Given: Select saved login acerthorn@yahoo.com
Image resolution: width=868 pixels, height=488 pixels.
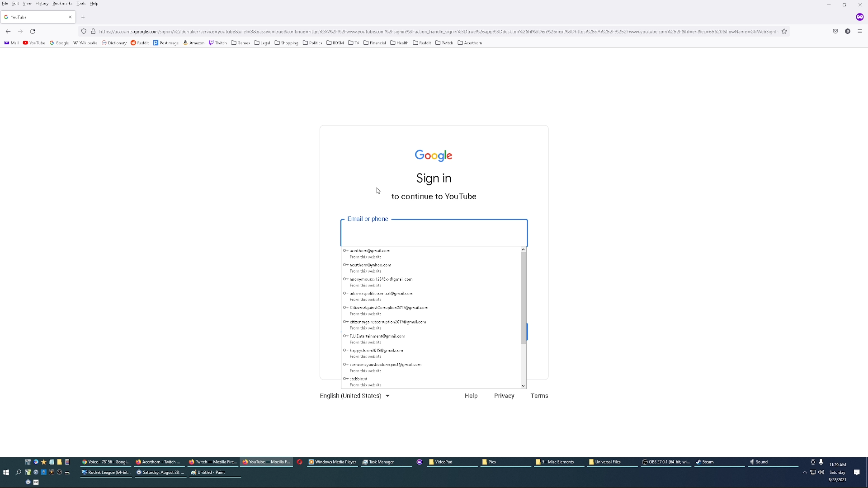Looking at the screenshot, I should (431, 268).
